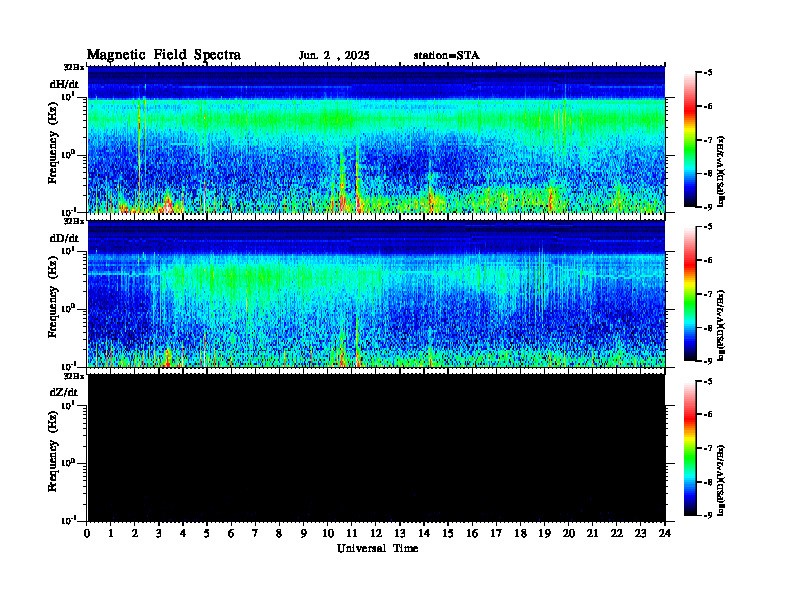Click hour tick label "7" on time axis
This screenshot has height=612, width=792.
(255, 534)
